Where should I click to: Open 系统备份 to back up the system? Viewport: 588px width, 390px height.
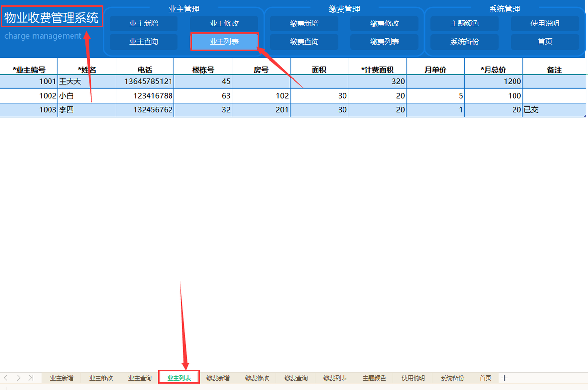coord(464,42)
